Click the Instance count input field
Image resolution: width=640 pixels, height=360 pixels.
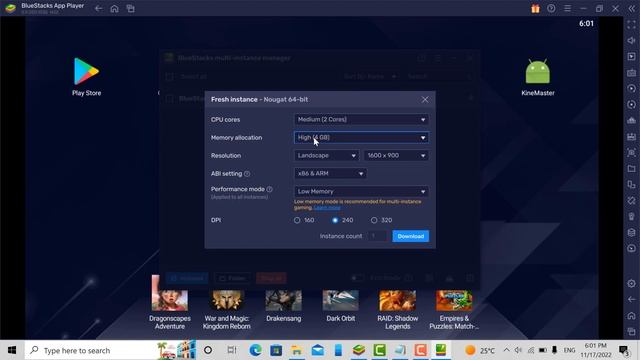tap(378, 236)
